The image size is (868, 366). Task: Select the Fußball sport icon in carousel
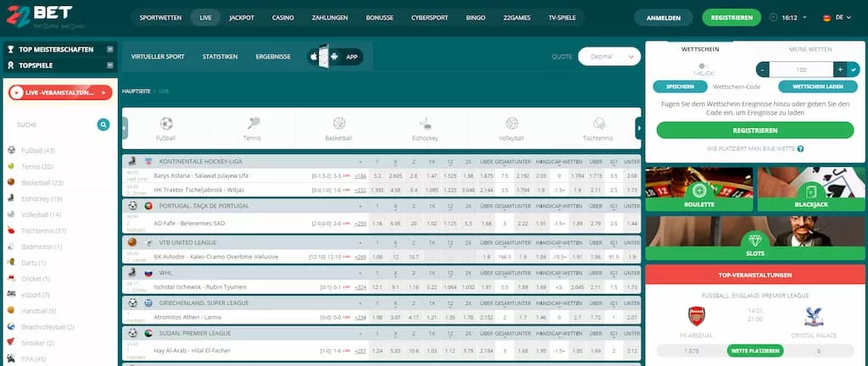166,124
